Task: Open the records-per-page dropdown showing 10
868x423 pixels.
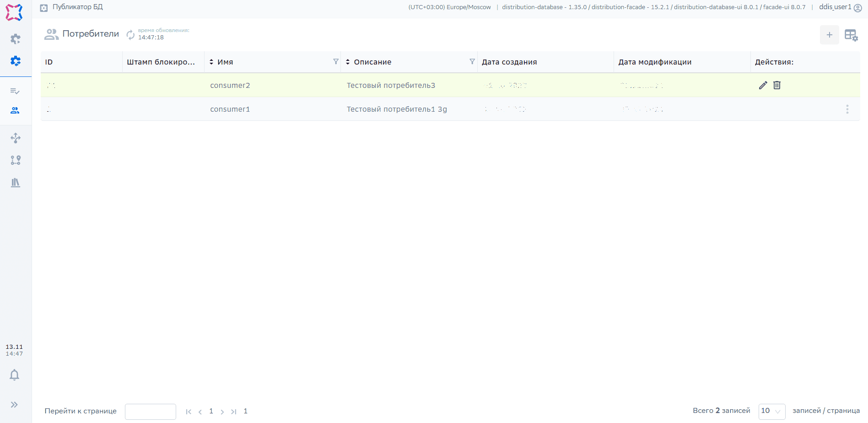Action: coord(771,411)
